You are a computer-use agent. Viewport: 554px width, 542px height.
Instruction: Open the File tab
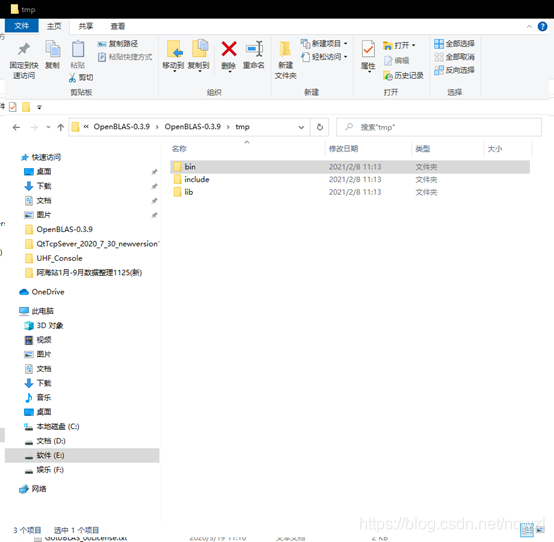22,26
